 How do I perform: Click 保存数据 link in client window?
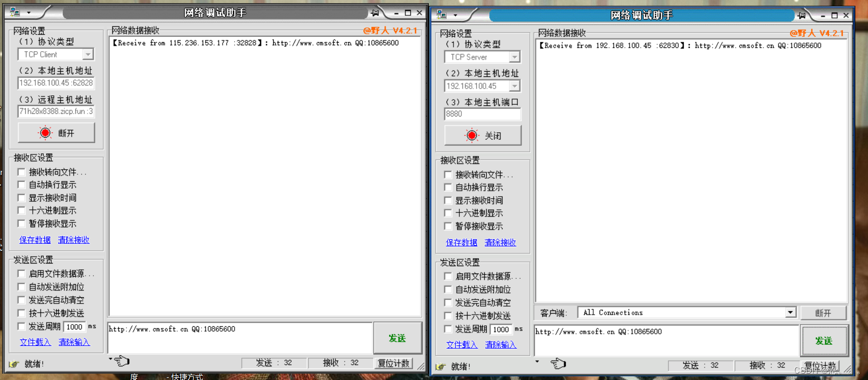click(35, 240)
